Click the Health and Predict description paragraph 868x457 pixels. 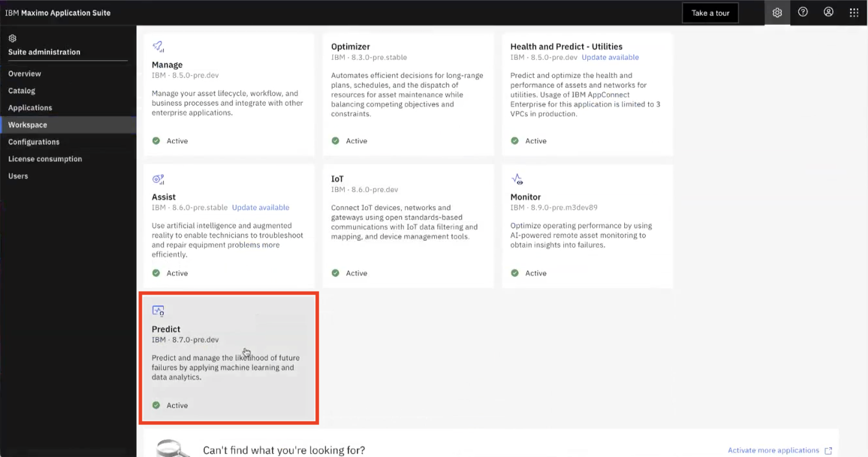click(586, 94)
